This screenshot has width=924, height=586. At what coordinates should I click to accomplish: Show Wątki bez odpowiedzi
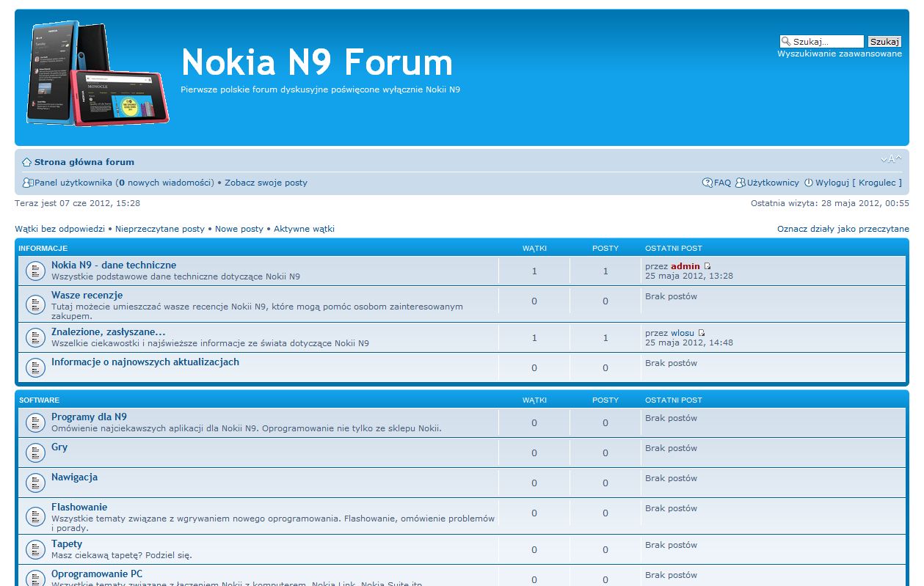pyautogui.click(x=59, y=229)
